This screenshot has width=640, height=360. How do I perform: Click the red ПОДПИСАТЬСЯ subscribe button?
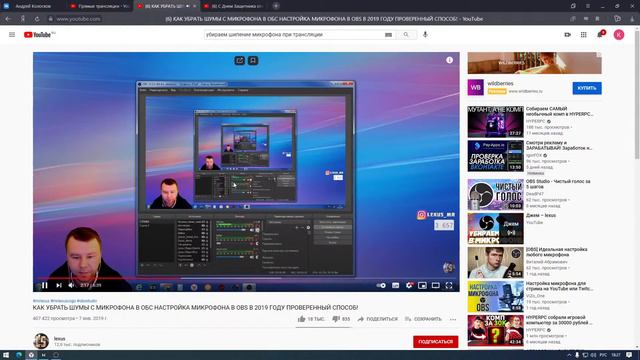[x=436, y=342]
